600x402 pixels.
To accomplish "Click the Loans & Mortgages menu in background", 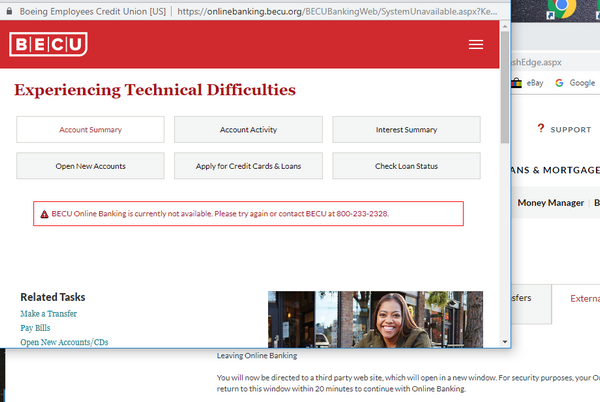I will pyautogui.click(x=556, y=170).
